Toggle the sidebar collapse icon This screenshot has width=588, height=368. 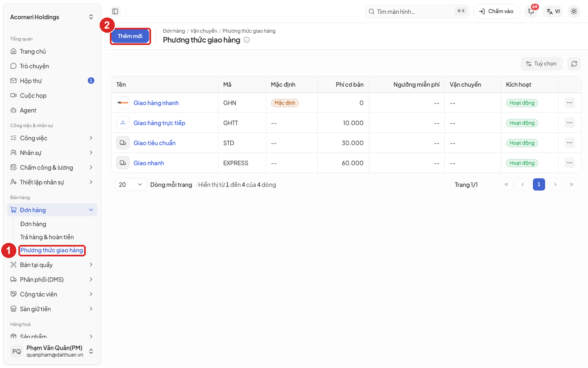pos(115,11)
